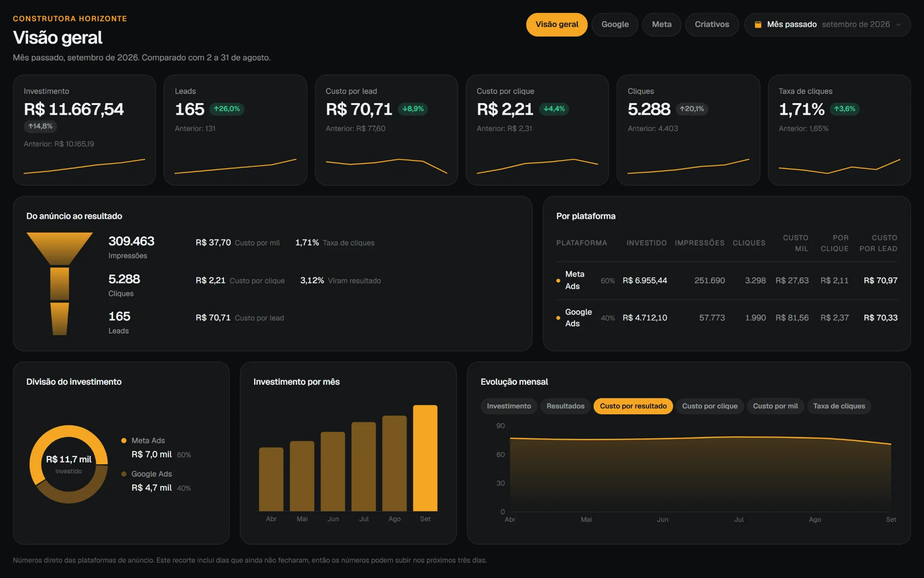Click the Custo por clique 4,4% decrease badge

pos(554,109)
